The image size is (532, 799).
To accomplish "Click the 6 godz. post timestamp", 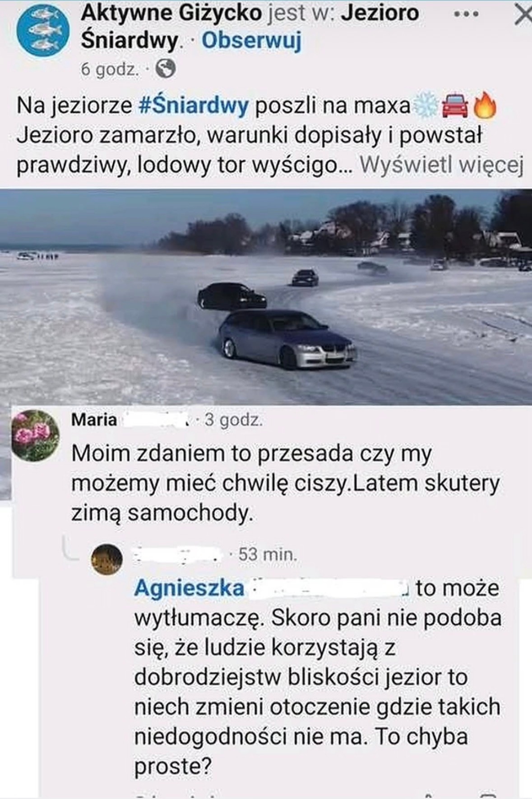I will [109, 69].
